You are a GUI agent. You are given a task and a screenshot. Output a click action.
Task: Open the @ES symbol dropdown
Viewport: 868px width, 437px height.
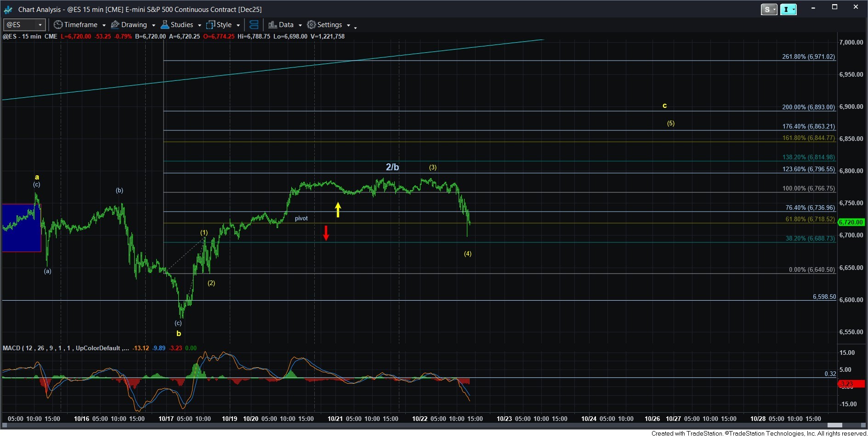point(40,25)
